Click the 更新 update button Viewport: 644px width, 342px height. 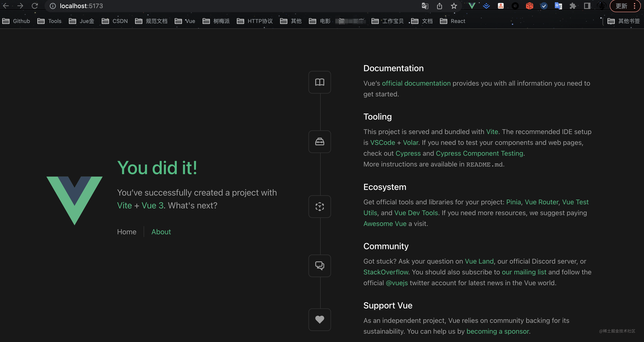coord(622,6)
